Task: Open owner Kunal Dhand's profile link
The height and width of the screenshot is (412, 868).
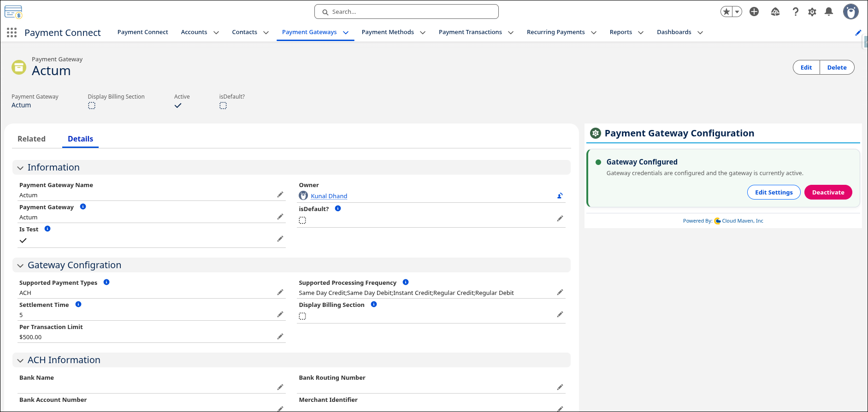Action: tap(329, 196)
